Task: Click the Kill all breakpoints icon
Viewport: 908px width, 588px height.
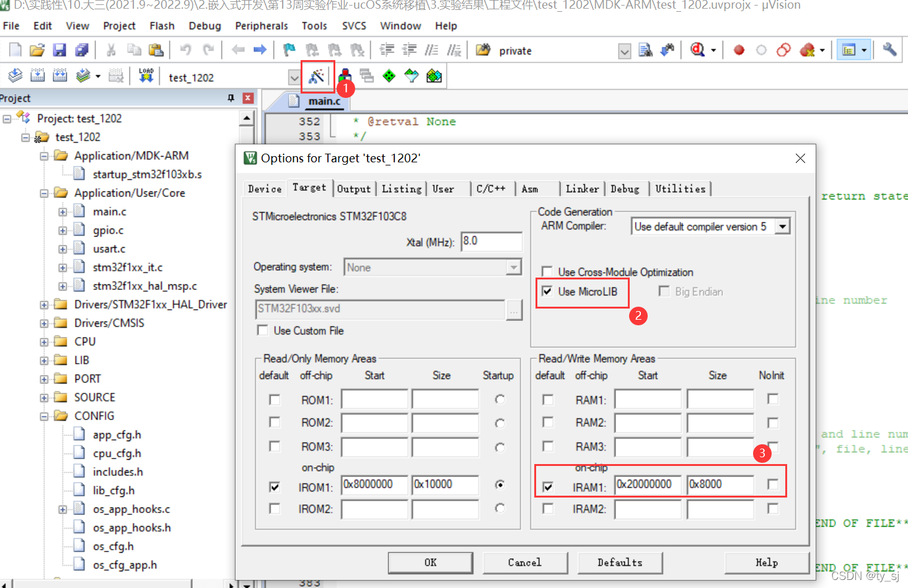Action: coord(807,50)
